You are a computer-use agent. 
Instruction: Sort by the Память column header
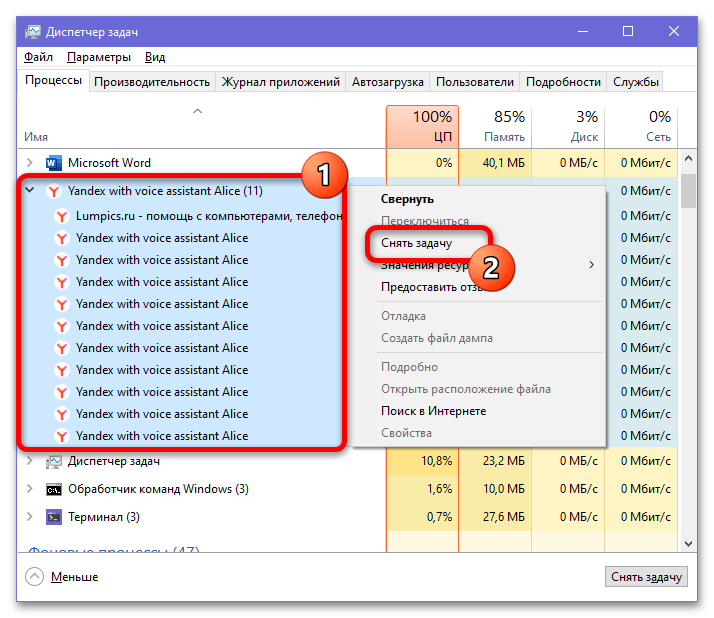(x=495, y=127)
